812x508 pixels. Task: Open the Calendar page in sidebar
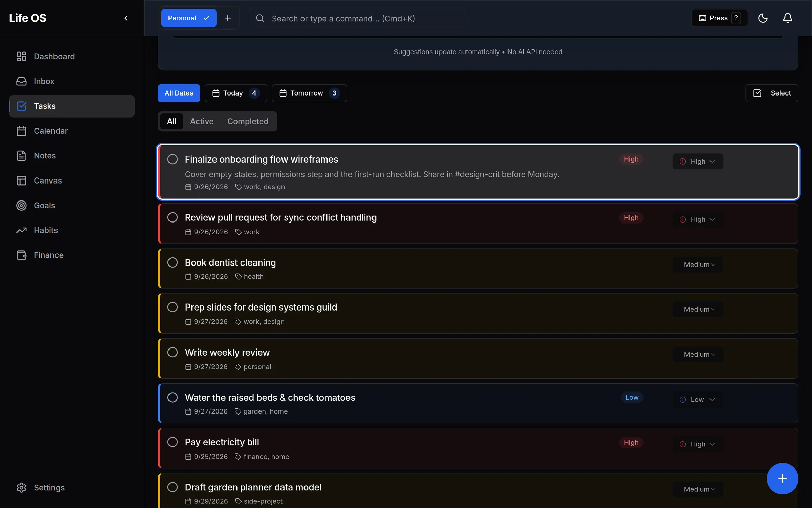(72, 131)
